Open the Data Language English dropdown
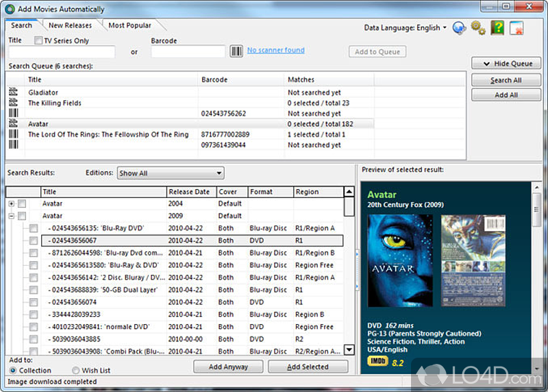This screenshot has width=548, height=392. (406, 27)
